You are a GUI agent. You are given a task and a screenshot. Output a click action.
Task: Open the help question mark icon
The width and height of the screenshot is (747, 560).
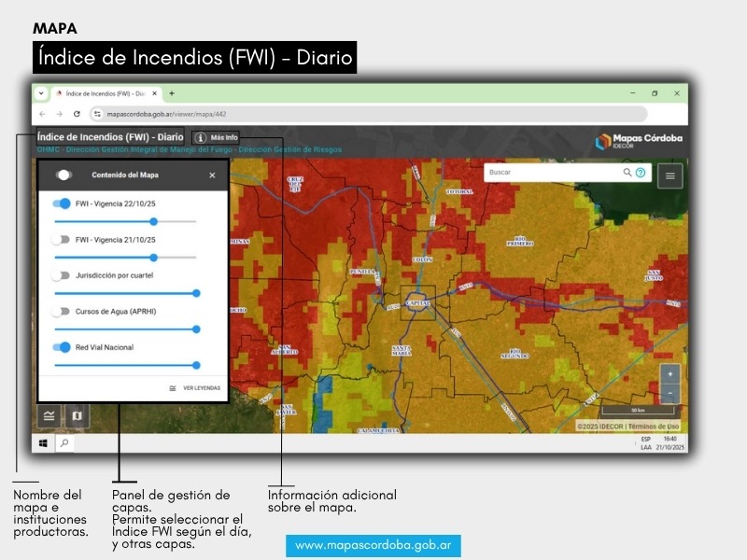click(x=641, y=173)
